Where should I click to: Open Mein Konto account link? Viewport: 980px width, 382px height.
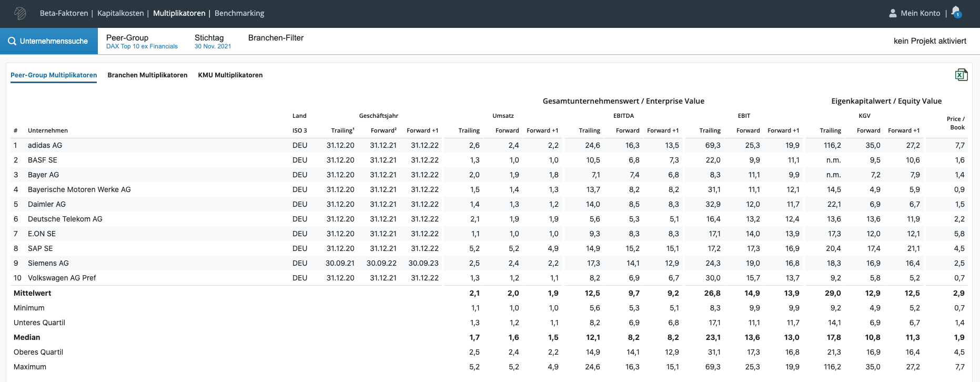[x=920, y=13]
